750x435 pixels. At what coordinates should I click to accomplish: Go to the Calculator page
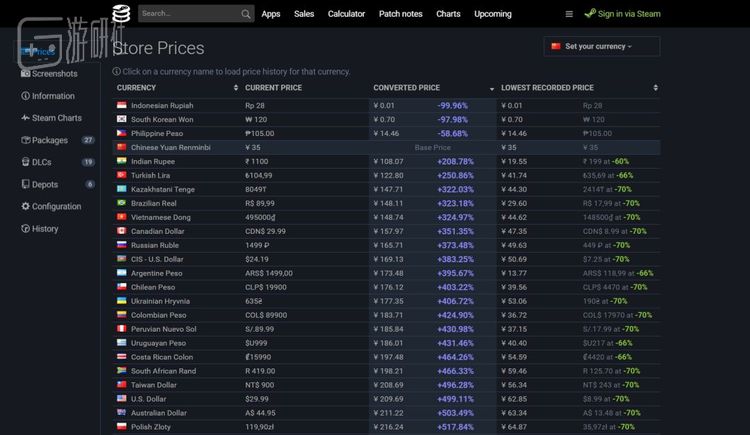coord(346,14)
